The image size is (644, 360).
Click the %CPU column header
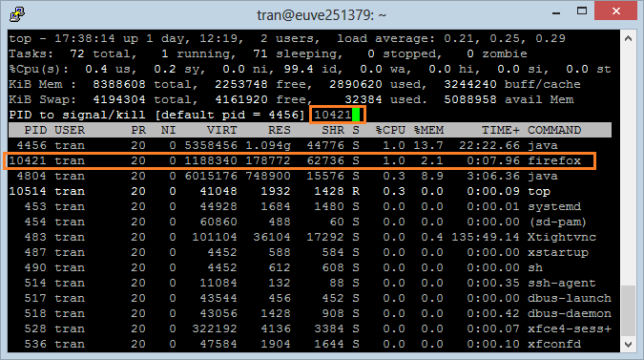390,130
